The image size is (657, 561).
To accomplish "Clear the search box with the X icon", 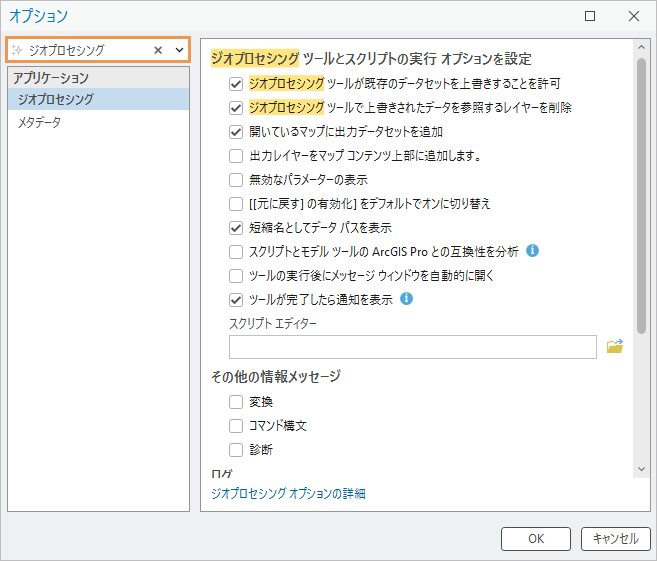I will (158, 49).
